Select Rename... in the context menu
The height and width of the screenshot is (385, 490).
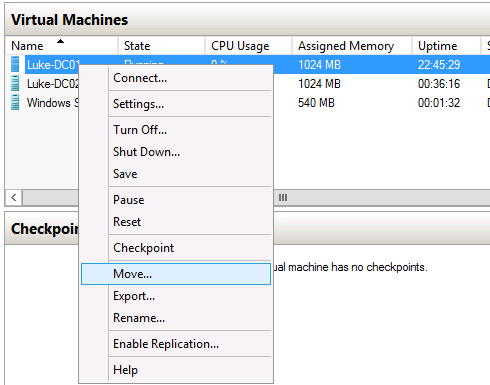(x=176, y=318)
